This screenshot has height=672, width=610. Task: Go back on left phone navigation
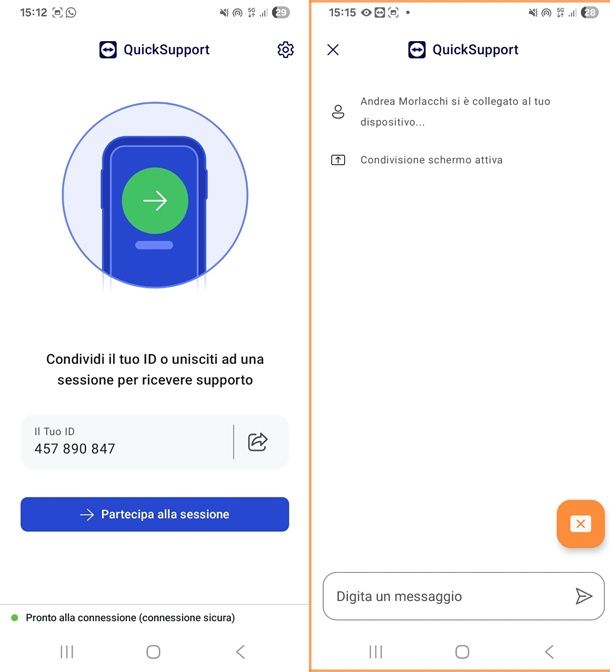click(240, 652)
